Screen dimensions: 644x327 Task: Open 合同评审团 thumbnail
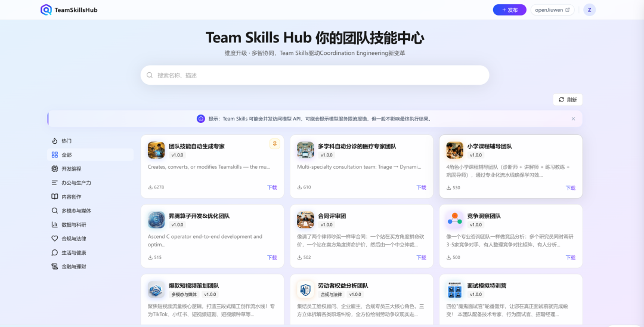pos(305,220)
